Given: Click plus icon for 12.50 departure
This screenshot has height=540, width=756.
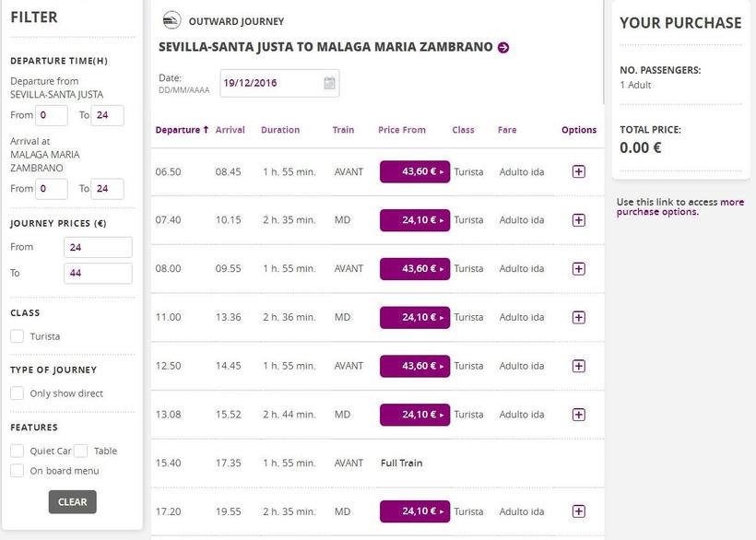Looking at the screenshot, I should (579, 366).
